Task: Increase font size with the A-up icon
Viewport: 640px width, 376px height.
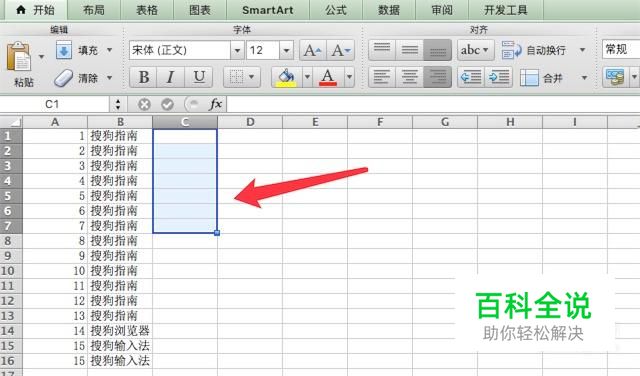Action: pos(313,50)
